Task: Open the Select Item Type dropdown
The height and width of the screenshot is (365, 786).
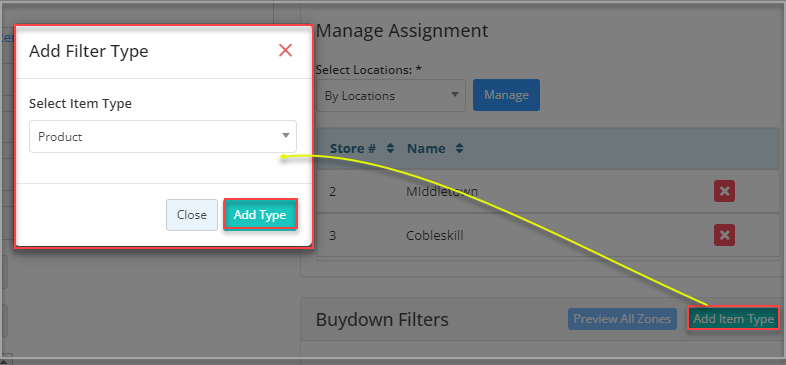Action: [163, 136]
